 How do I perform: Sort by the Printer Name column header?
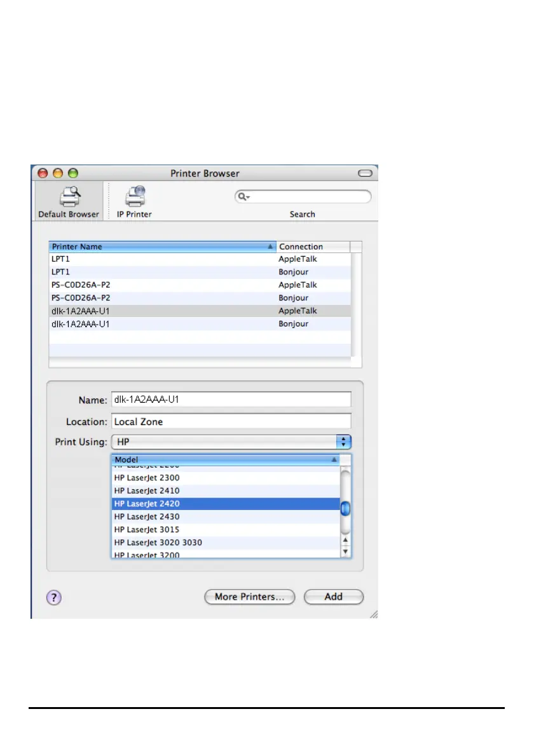163,246
